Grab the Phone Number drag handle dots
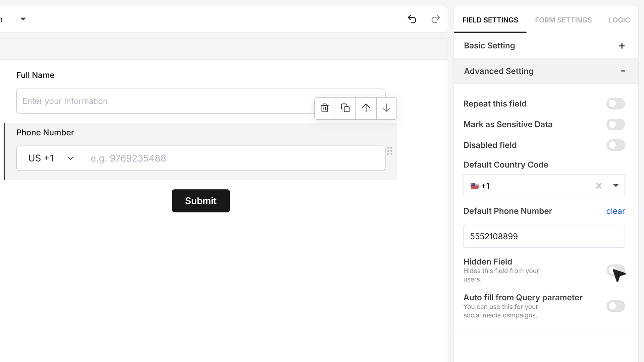Viewport: 644px width, 362px height. point(389,151)
